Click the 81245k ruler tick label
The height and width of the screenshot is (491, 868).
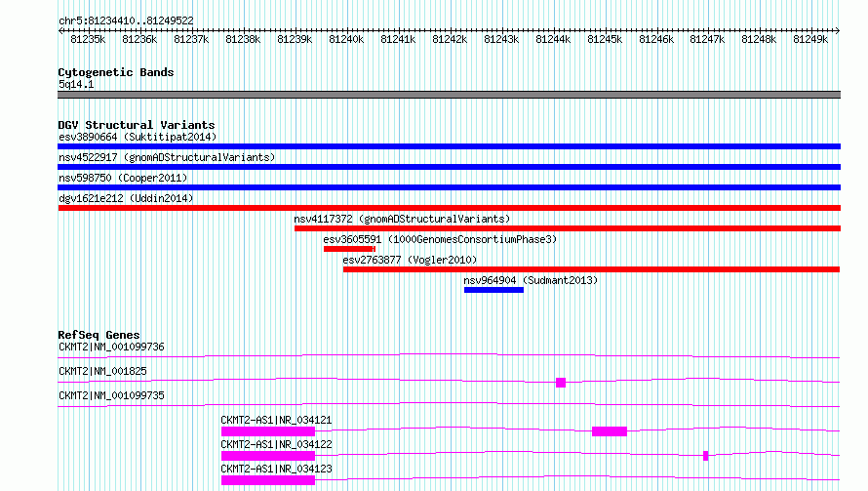click(x=605, y=39)
